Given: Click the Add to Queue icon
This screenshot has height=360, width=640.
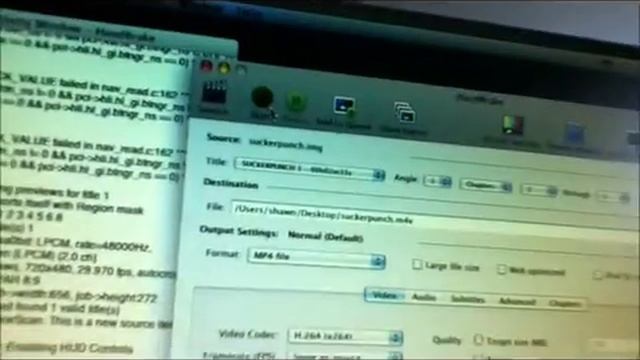Looking at the screenshot, I should tap(344, 107).
